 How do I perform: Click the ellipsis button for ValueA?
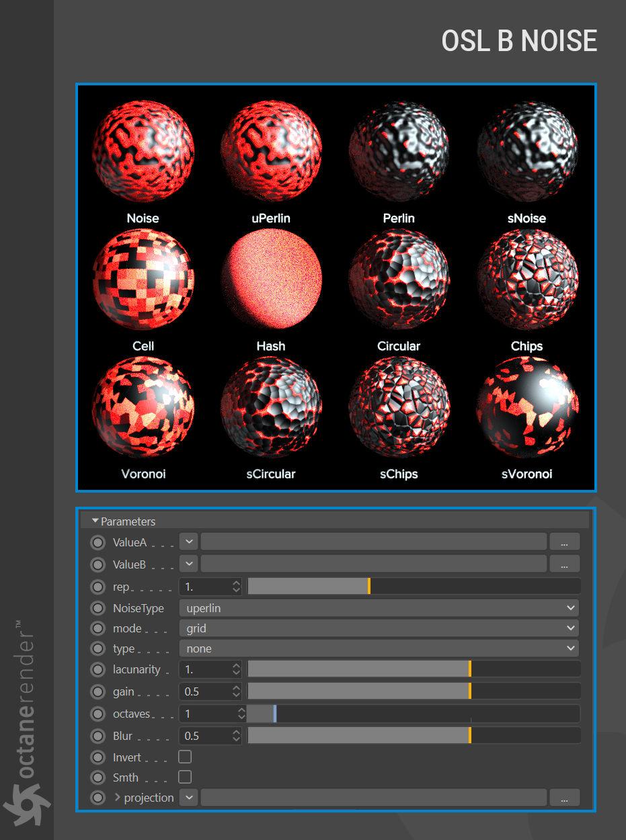coord(565,542)
